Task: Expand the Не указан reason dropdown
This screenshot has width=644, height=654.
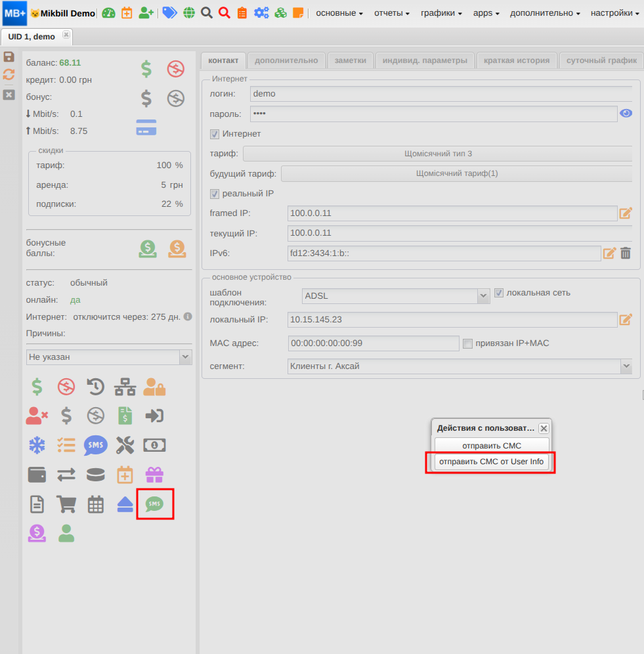Action: [x=185, y=357]
